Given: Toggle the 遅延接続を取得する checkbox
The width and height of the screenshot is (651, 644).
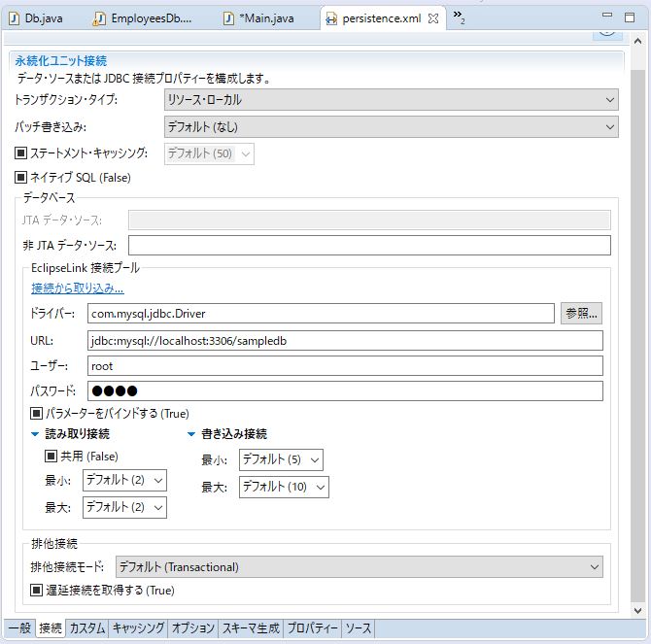Looking at the screenshot, I should (37, 590).
